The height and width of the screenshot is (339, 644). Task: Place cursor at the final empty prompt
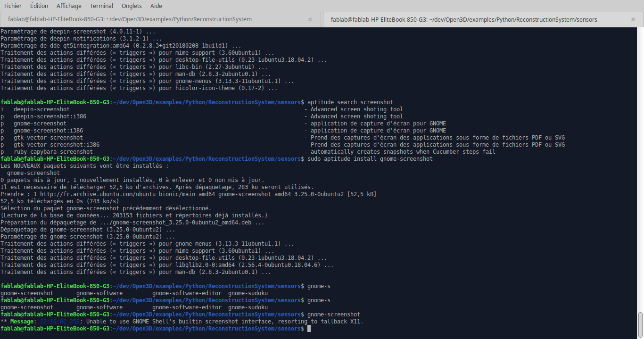309,329
